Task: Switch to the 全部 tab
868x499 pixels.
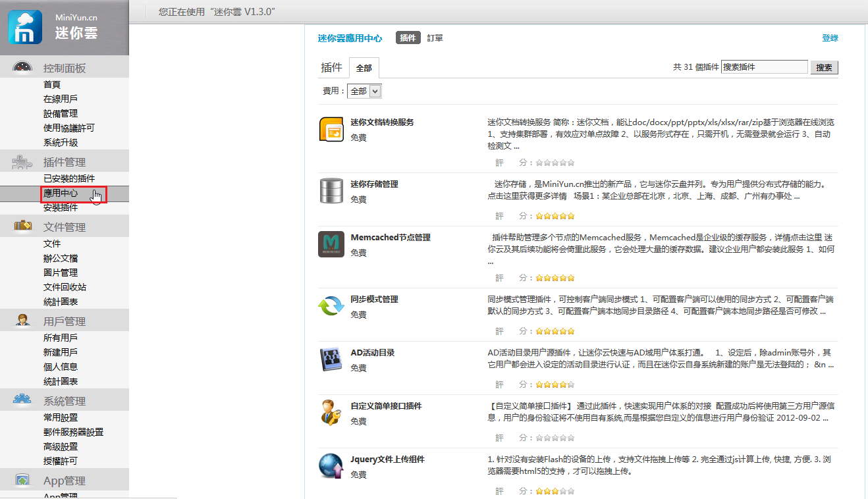Action: pyautogui.click(x=364, y=68)
